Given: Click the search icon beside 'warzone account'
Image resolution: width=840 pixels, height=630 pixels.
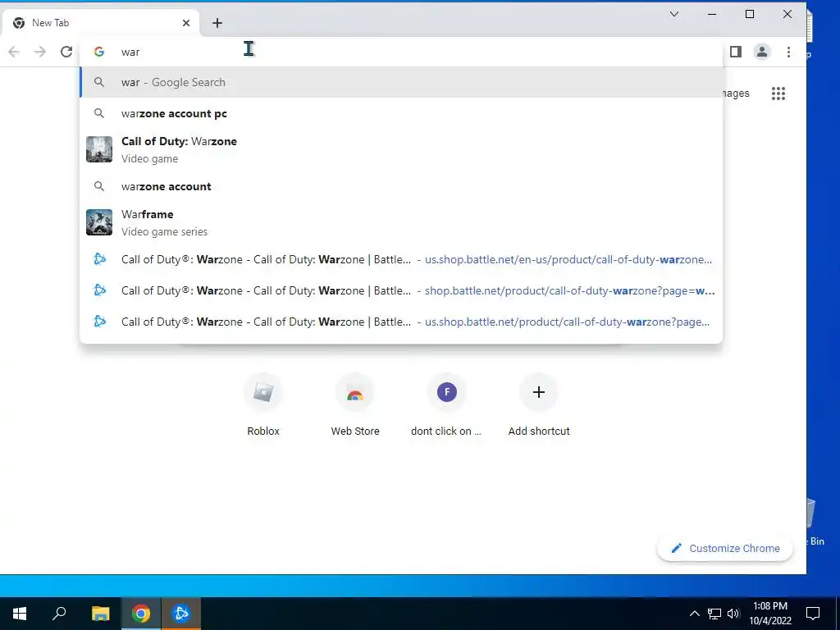Looking at the screenshot, I should pyautogui.click(x=99, y=186).
